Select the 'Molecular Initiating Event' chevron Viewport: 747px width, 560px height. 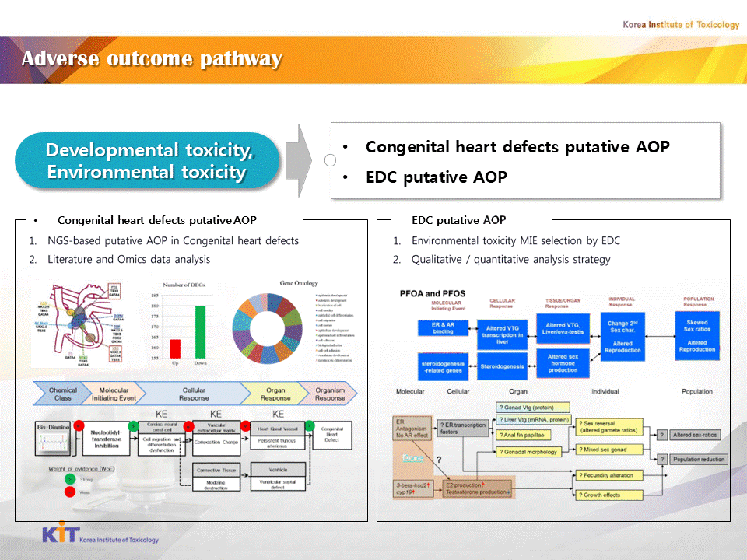[114, 394]
